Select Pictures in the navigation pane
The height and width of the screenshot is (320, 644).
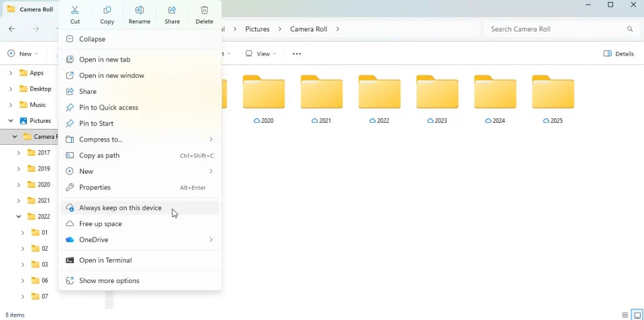36,121
